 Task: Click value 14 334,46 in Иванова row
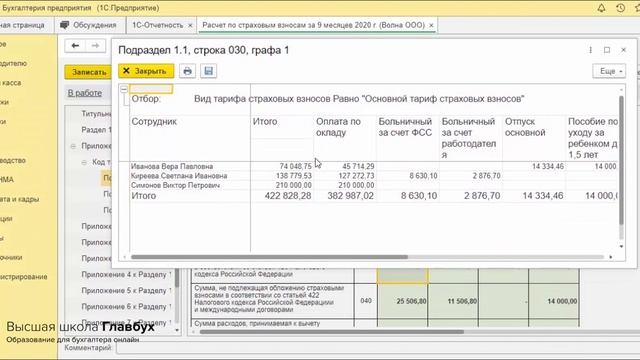click(x=548, y=167)
